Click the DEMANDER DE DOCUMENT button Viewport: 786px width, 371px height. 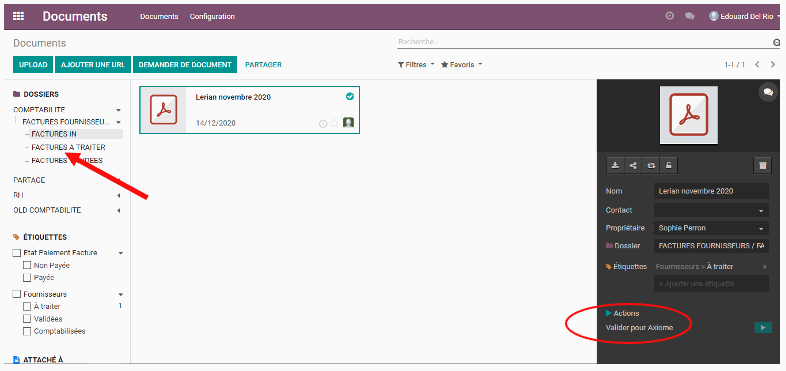coord(185,65)
